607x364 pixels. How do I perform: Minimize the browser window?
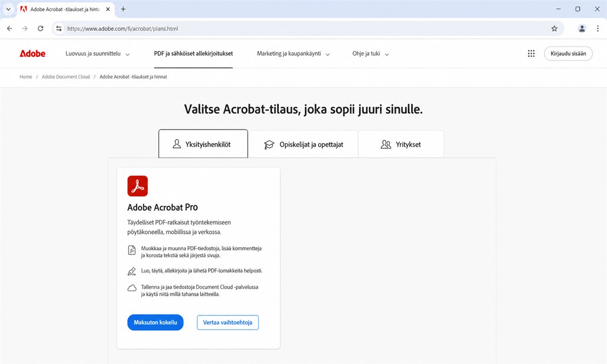coord(558,9)
